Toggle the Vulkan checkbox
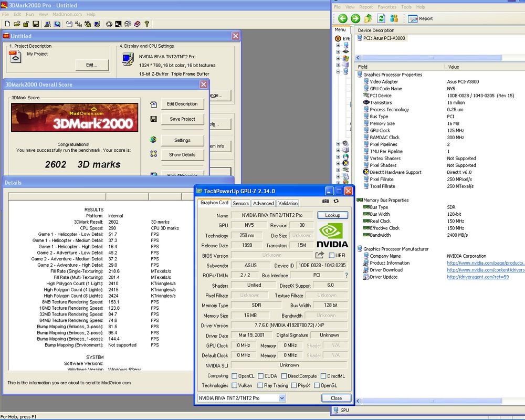The width and height of the screenshot is (525, 420). tap(235, 385)
